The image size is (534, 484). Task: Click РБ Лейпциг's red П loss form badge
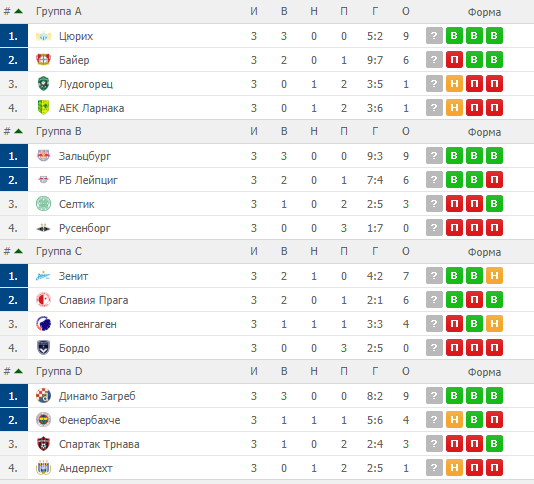[x=494, y=179]
